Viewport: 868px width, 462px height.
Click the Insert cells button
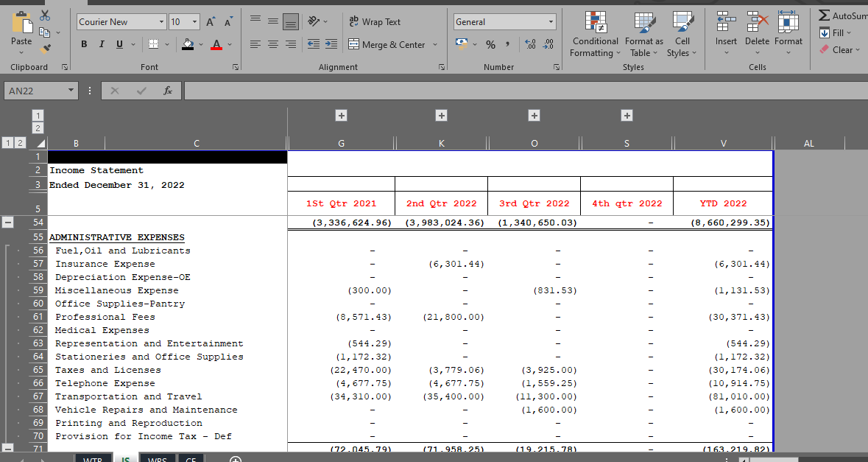click(x=726, y=35)
